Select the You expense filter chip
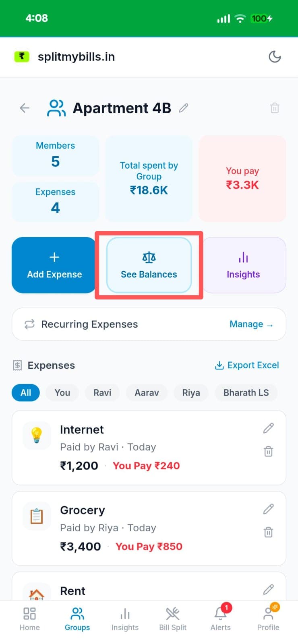The width and height of the screenshot is (298, 644). tap(62, 392)
